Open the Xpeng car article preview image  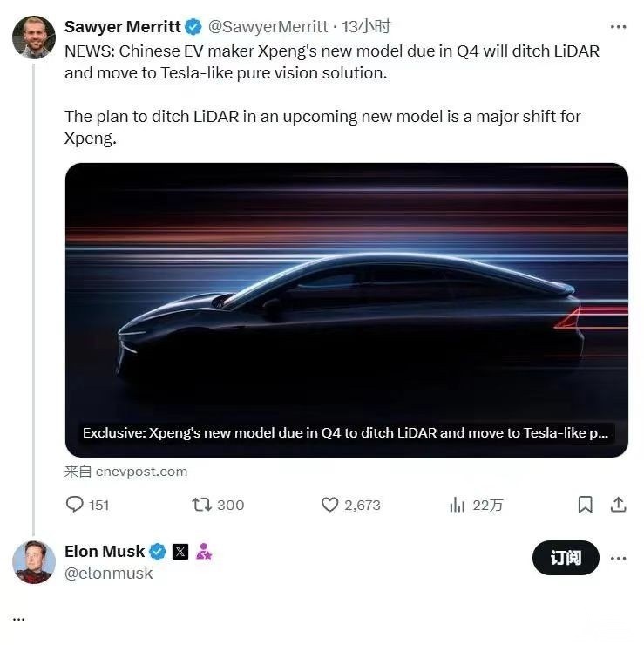[347, 310]
